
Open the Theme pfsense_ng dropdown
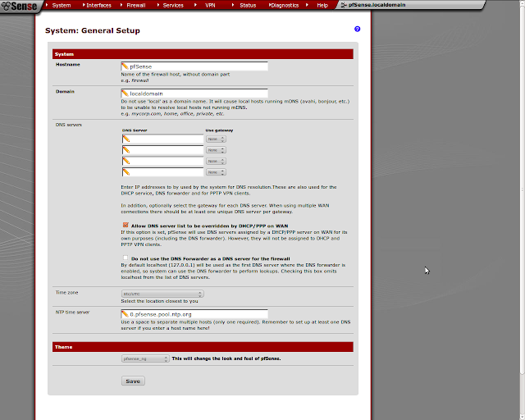145,358
